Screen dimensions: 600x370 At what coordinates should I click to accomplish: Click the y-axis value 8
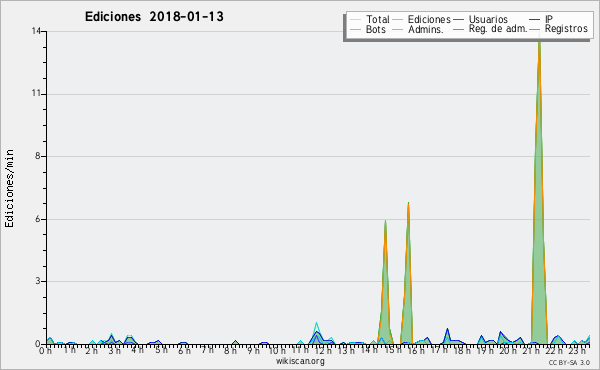click(38, 156)
